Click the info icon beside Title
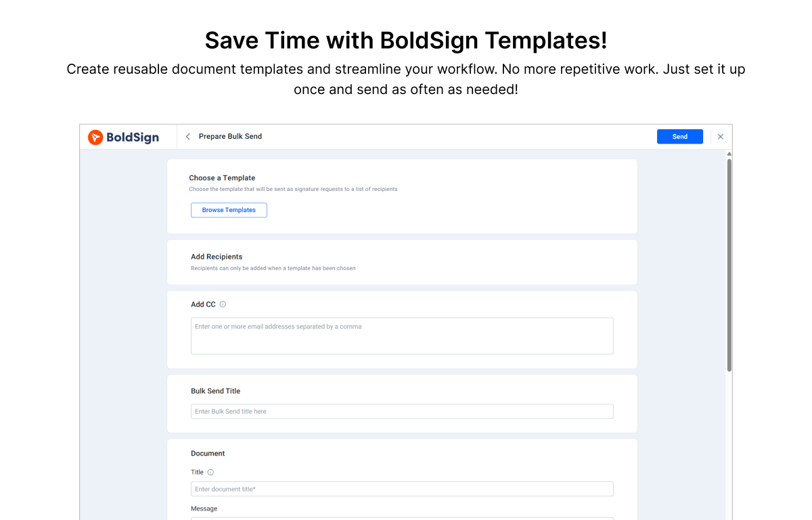Image resolution: width=812 pixels, height=520 pixels. click(210, 473)
